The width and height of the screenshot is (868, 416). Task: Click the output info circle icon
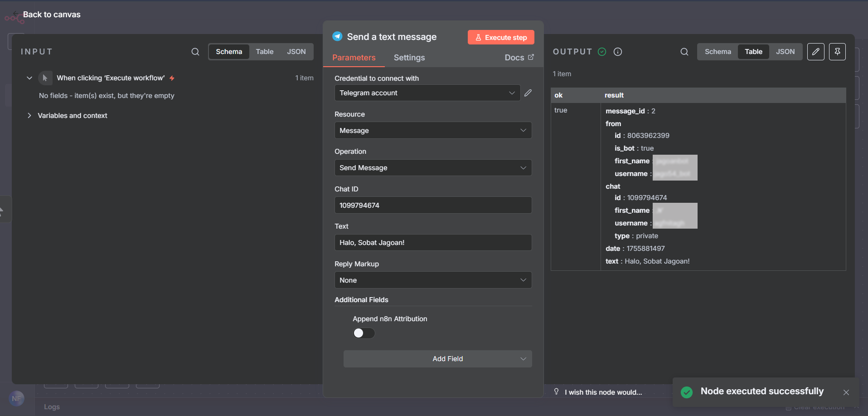(x=618, y=52)
